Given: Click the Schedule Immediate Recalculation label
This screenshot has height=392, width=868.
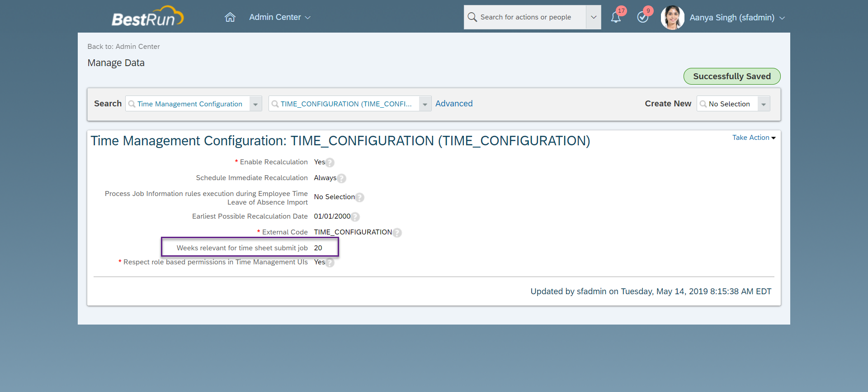Looking at the screenshot, I should coord(252,178).
